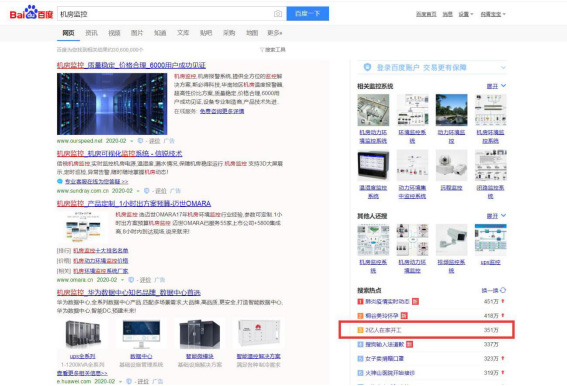Switch to 贴吧 tab
The image size is (567, 386).
click(206, 33)
